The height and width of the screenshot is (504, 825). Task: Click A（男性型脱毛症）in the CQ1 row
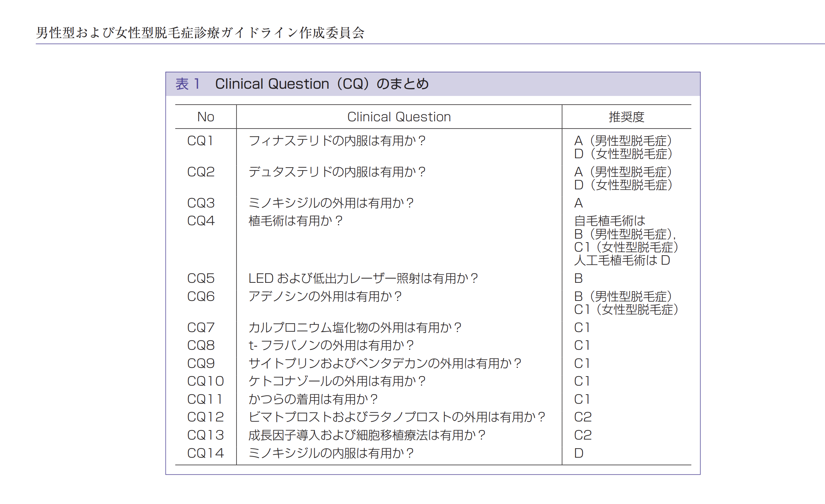point(623,141)
